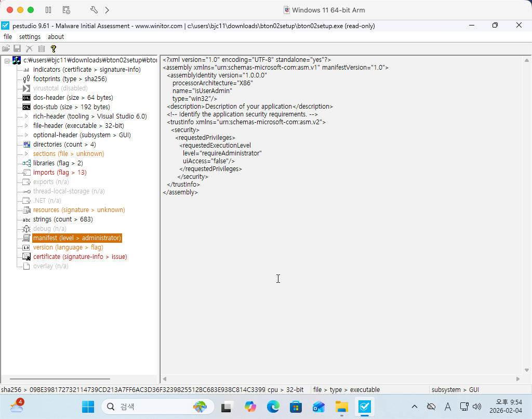This screenshot has height=419, width=532.
Task: Select imports (flag > 13) entry
Action: (60, 173)
